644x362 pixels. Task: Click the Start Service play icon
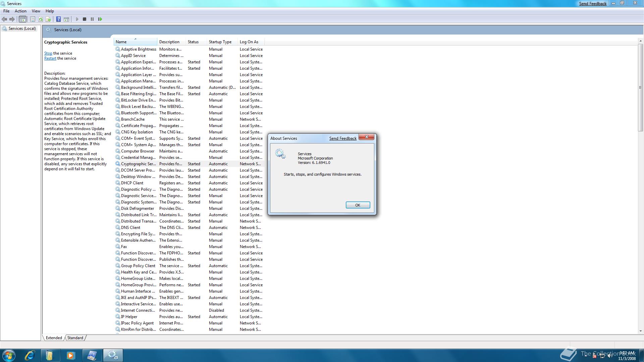pos(77,19)
